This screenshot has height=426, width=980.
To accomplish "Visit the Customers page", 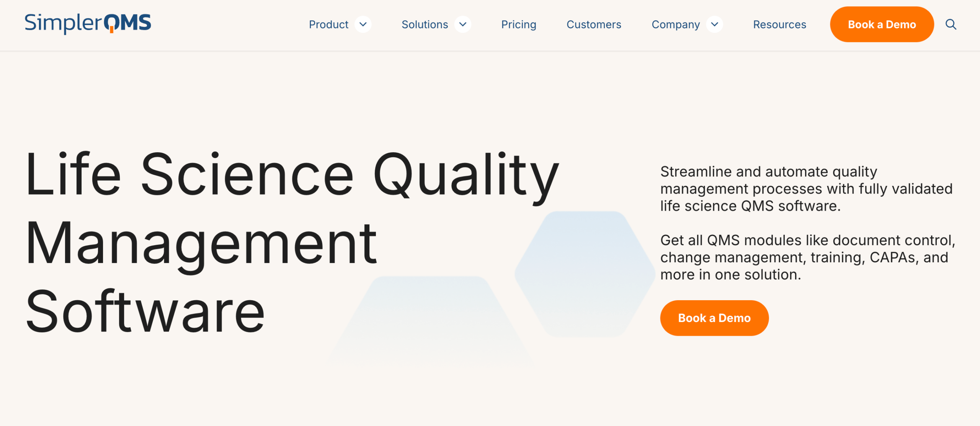I will pyautogui.click(x=594, y=24).
